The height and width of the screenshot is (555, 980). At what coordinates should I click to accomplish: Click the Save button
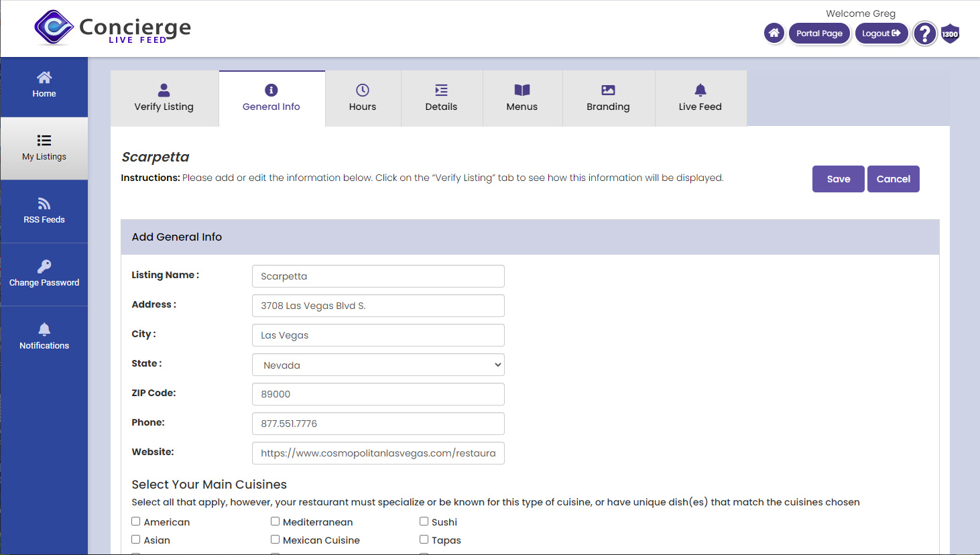839,179
